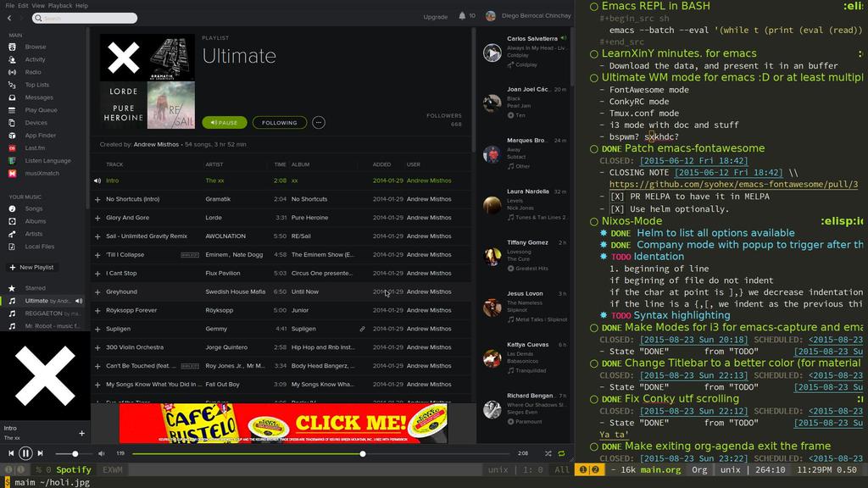
Task: Click Upgrade link
Action: 435,17
